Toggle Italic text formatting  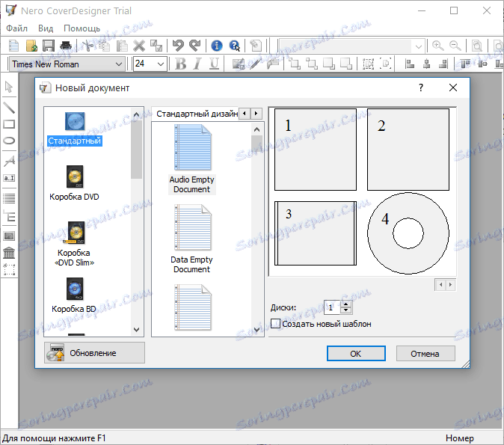[197, 64]
